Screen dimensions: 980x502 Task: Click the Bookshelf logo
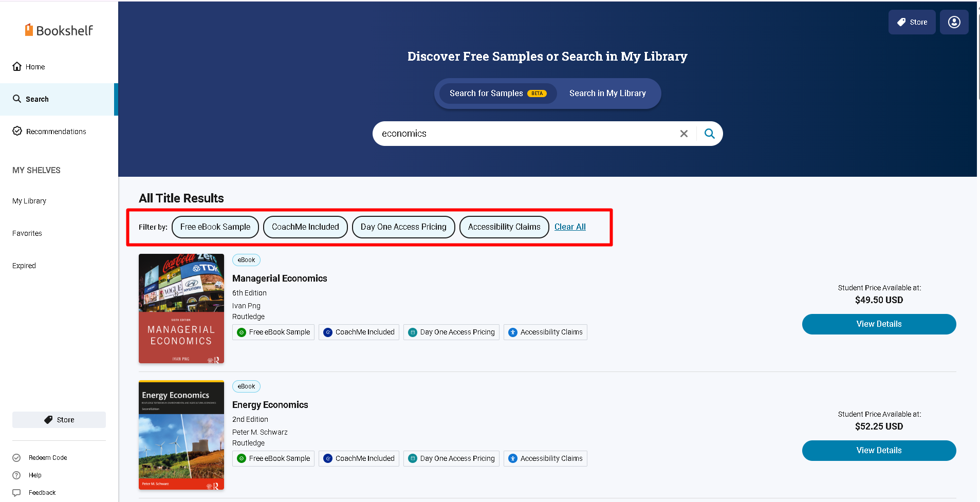tap(59, 30)
